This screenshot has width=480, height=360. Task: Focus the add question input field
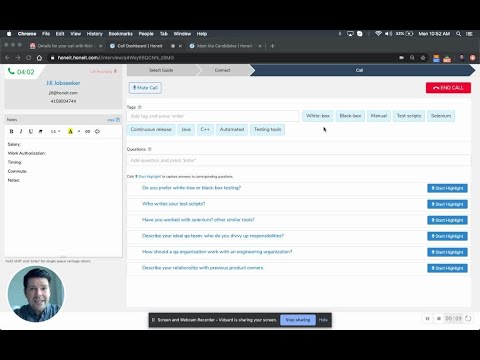pos(299,160)
